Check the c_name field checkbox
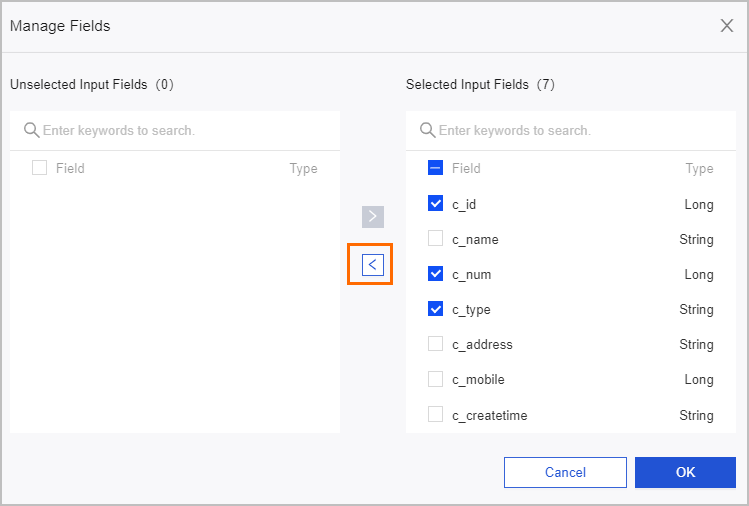The width and height of the screenshot is (749, 506). [436, 239]
